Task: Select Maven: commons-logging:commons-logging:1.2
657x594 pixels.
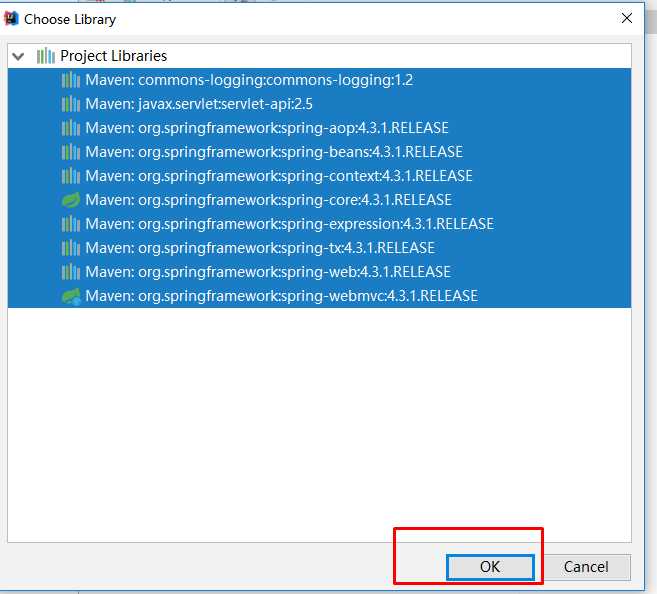Action: 319,80
